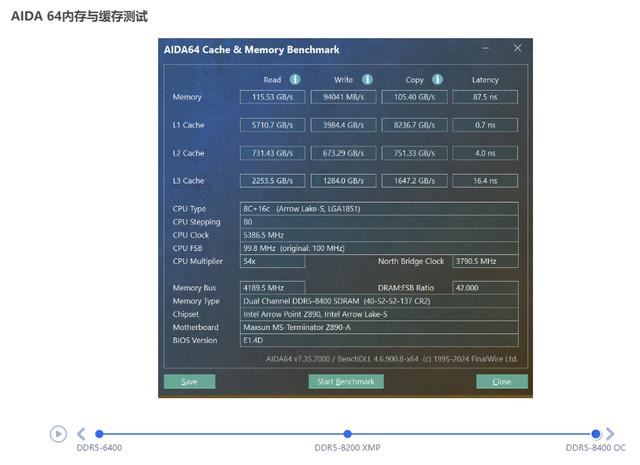640x465 pixels.
Task: Jump to the DDR5-8200 XMP marker
Action: [347, 434]
